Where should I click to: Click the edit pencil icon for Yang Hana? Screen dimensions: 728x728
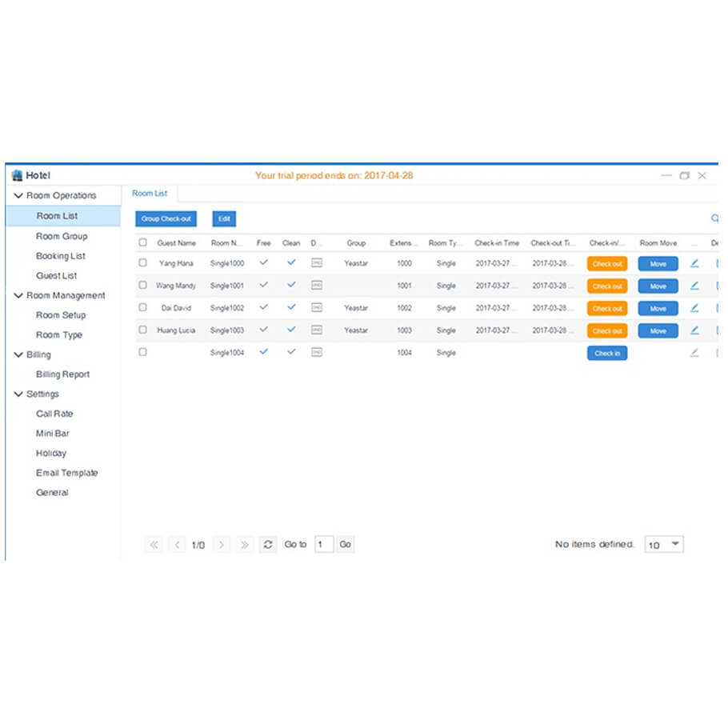[694, 263]
